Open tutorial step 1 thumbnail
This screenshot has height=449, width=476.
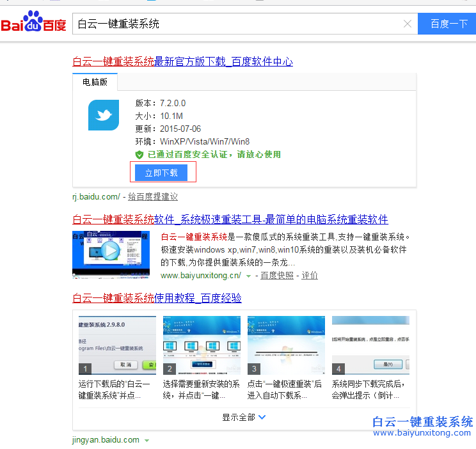(x=117, y=345)
